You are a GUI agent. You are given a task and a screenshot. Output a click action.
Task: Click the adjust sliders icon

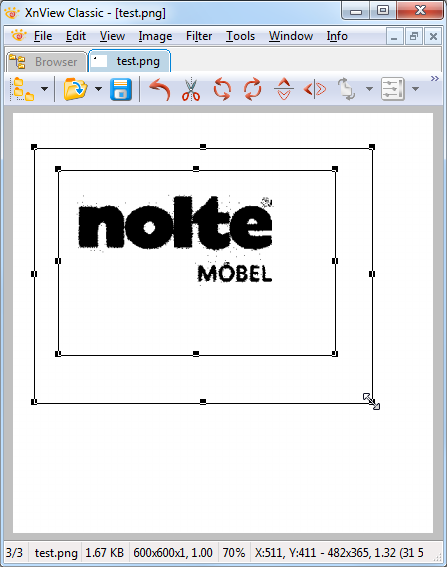392,89
